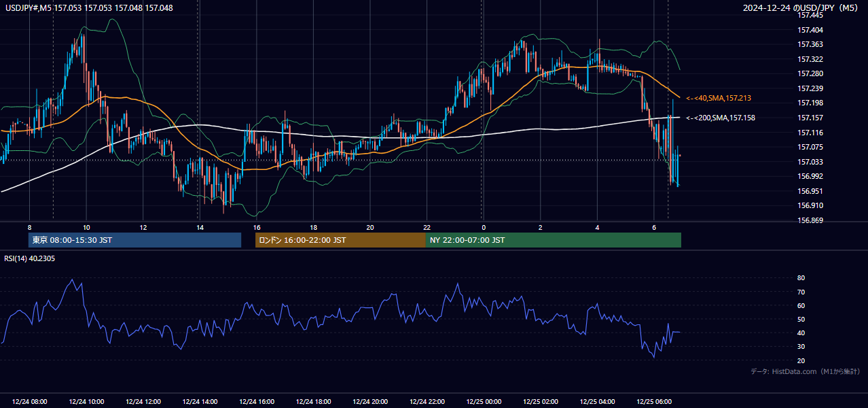Image resolution: width=868 pixels, height=408 pixels.
Task: Click the 12/24 14:00 date label
Action: (200, 402)
